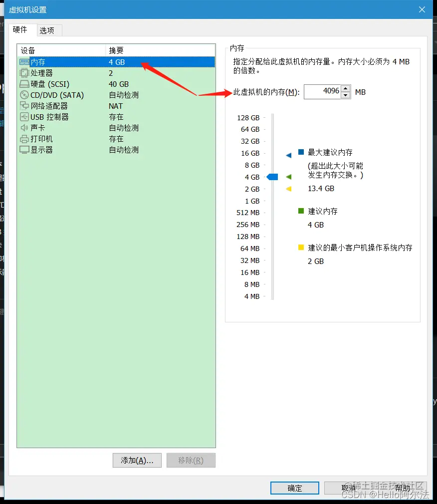Switch to the 选项 tab

pyautogui.click(x=48, y=30)
